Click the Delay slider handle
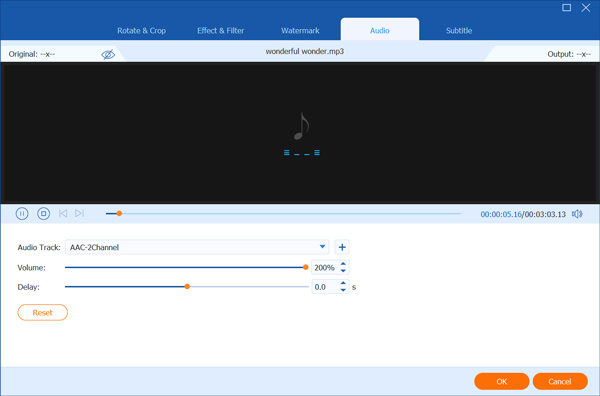 [x=187, y=287]
